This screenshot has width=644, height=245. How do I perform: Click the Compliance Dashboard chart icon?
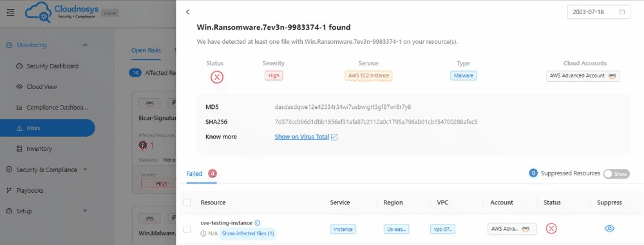point(19,108)
